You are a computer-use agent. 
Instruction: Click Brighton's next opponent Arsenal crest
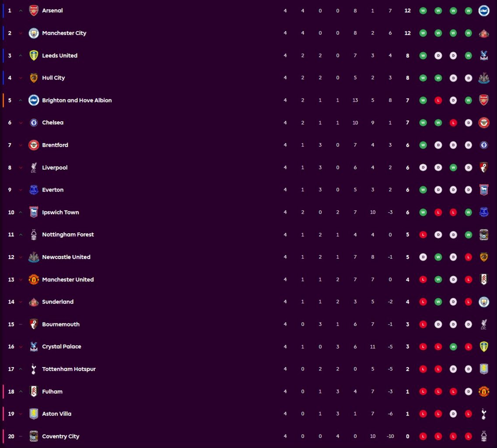coord(484,100)
